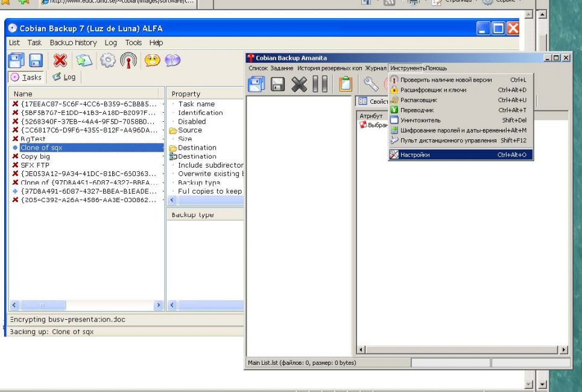
Task: Open the Task menu in Cobian Backup 7
Action: [x=34, y=43]
